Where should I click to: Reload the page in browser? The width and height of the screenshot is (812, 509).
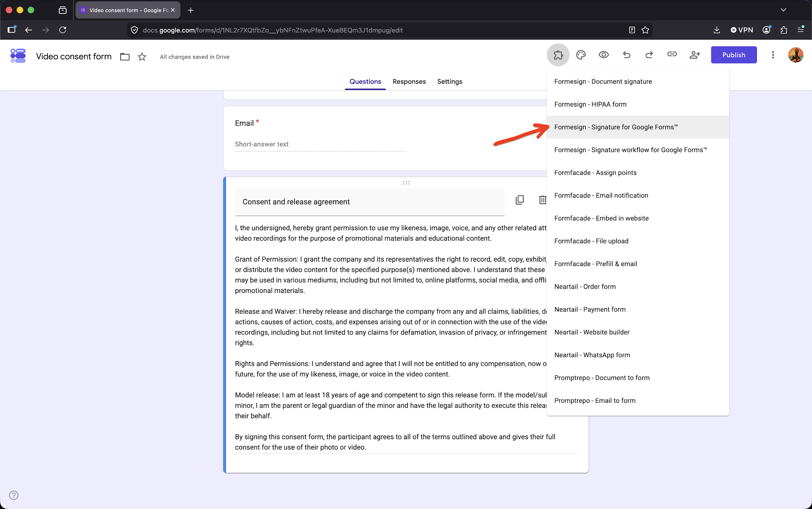point(63,30)
